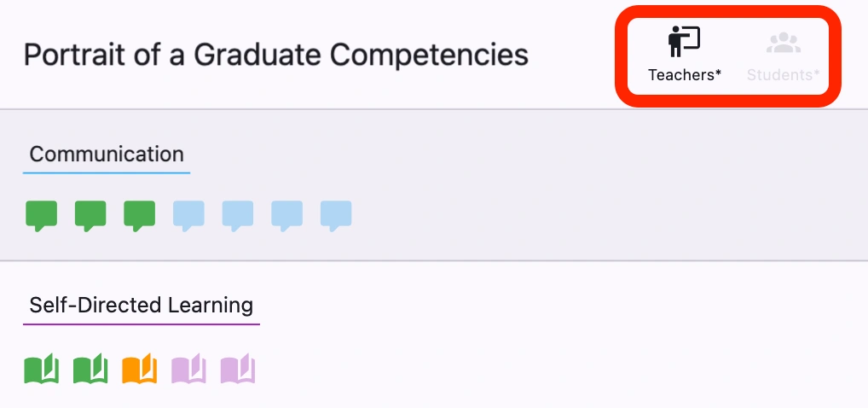Click the second green Communication speech bubble
Image resolution: width=868 pixels, height=408 pixels.
point(90,215)
